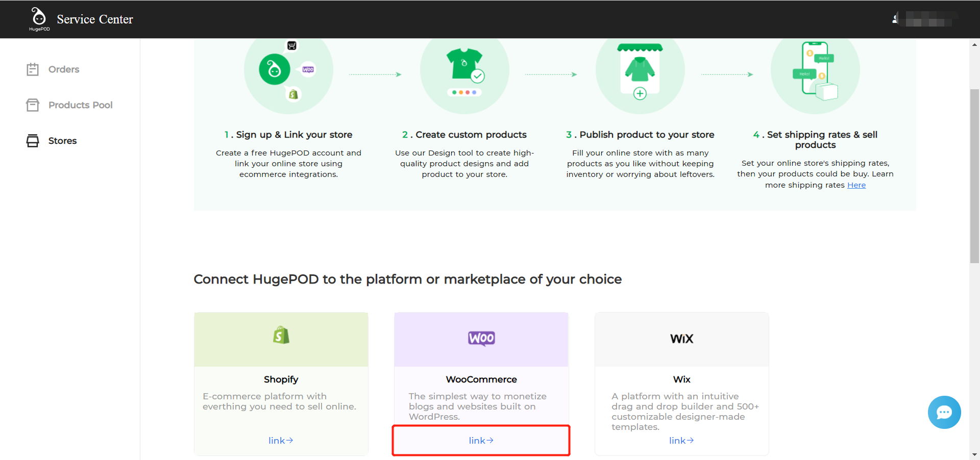Click the scrollbar down arrow
This screenshot has width=980, height=460.
tap(974, 454)
